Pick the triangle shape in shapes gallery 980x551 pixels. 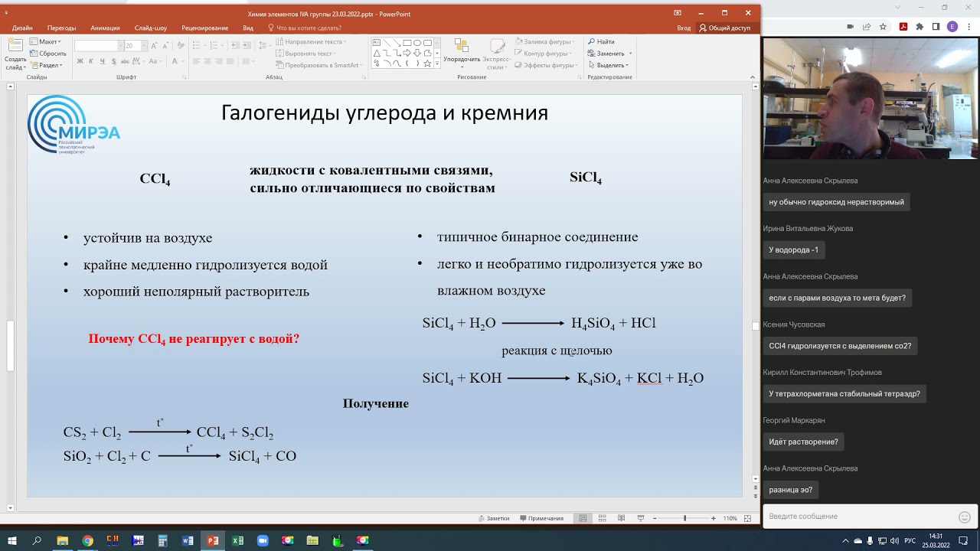377,53
